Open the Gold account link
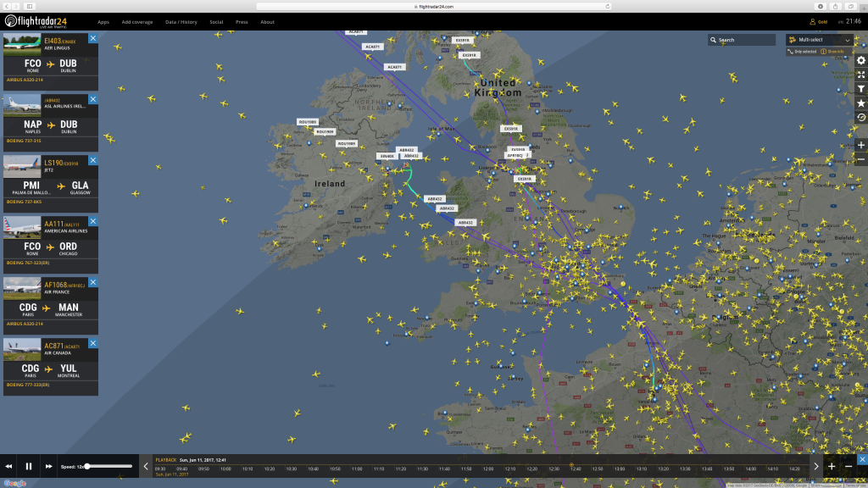This screenshot has height=488, width=868. click(x=819, y=22)
